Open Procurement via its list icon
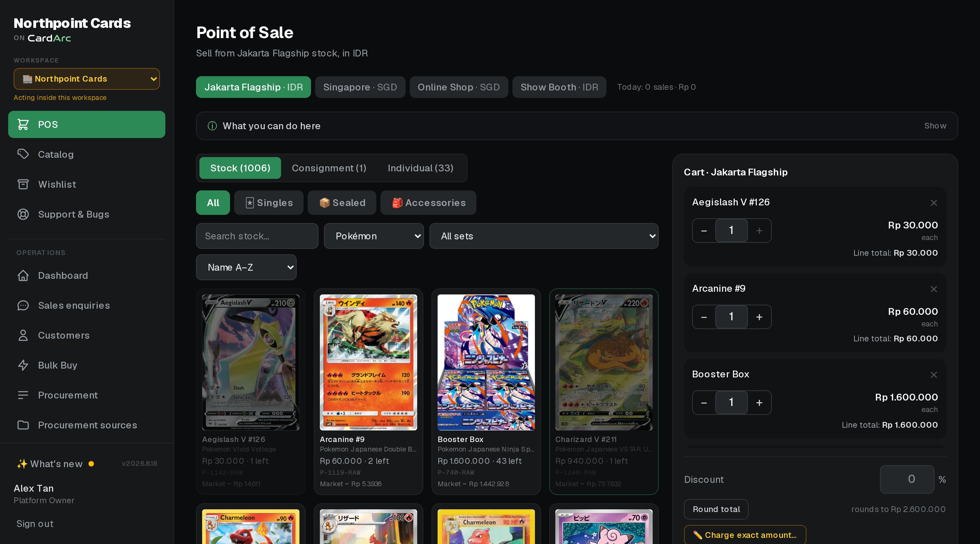Image resolution: width=980 pixels, height=544 pixels. click(23, 395)
